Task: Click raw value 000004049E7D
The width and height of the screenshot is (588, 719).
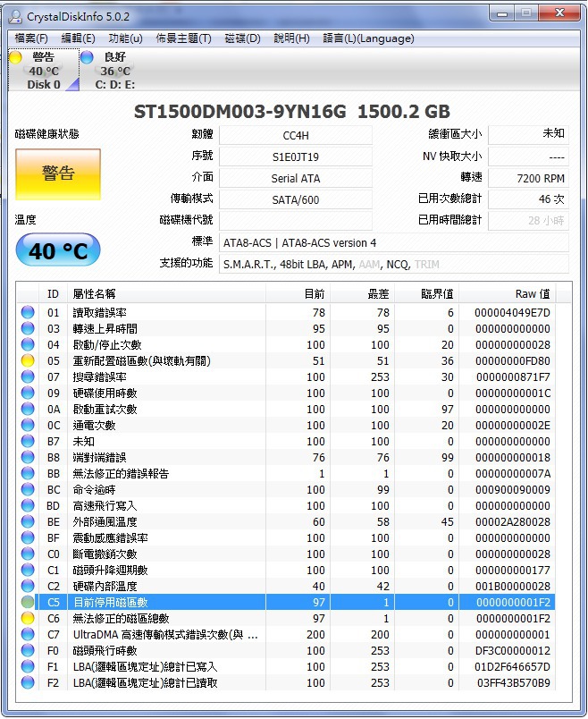Action: click(512, 313)
